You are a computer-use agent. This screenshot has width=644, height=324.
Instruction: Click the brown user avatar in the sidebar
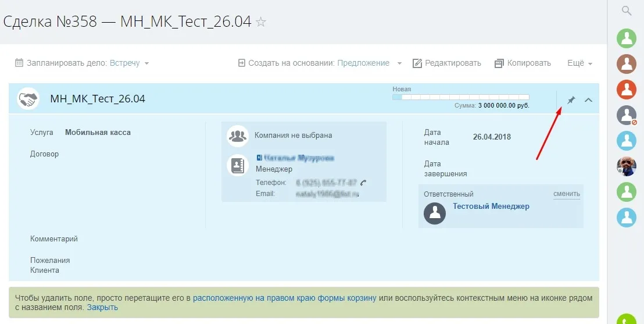click(x=626, y=64)
